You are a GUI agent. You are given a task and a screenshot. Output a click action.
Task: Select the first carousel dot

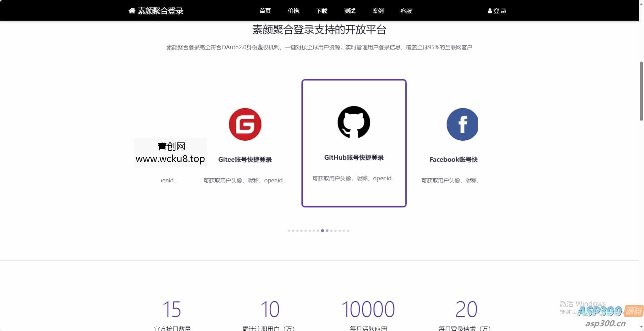289,231
